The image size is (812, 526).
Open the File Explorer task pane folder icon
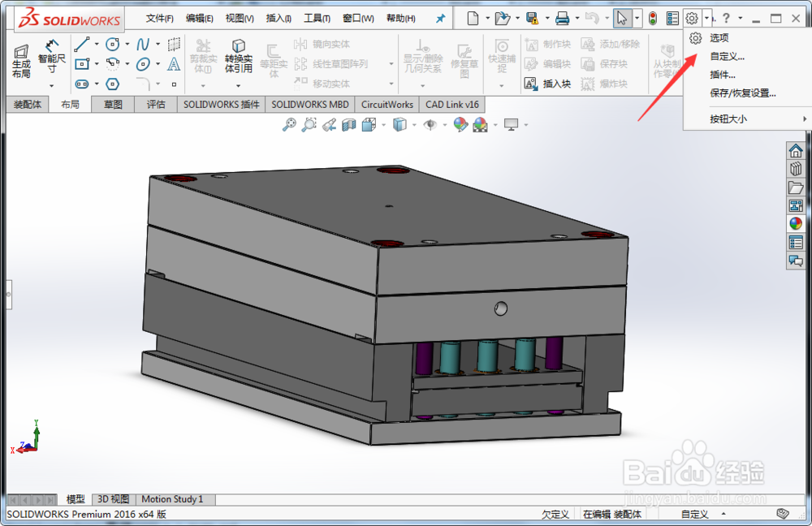pyautogui.click(x=796, y=188)
